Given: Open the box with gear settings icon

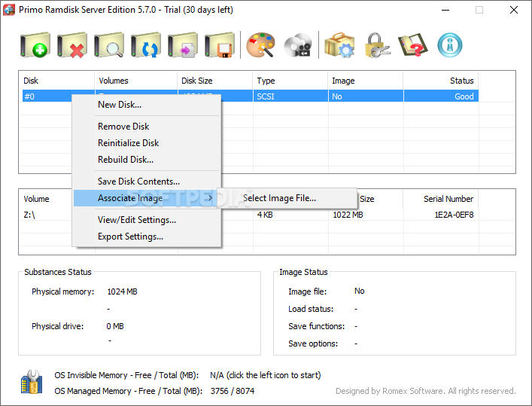Looking at the screenshot, I should (339, 45).
